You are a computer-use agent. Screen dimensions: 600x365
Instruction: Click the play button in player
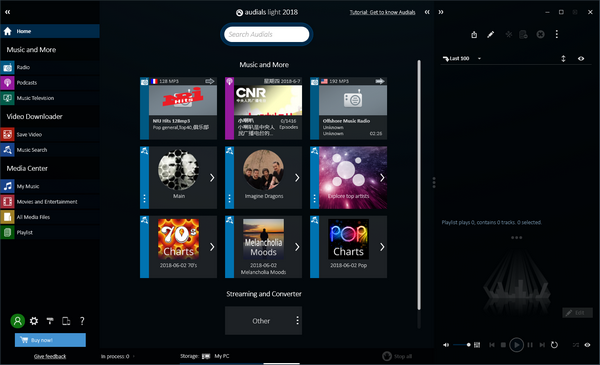516,345
